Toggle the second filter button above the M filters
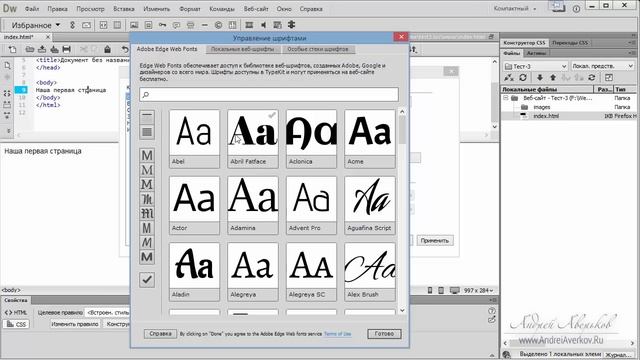The width and height of the screenshot is (640, 360). click(x=147, y=132)
